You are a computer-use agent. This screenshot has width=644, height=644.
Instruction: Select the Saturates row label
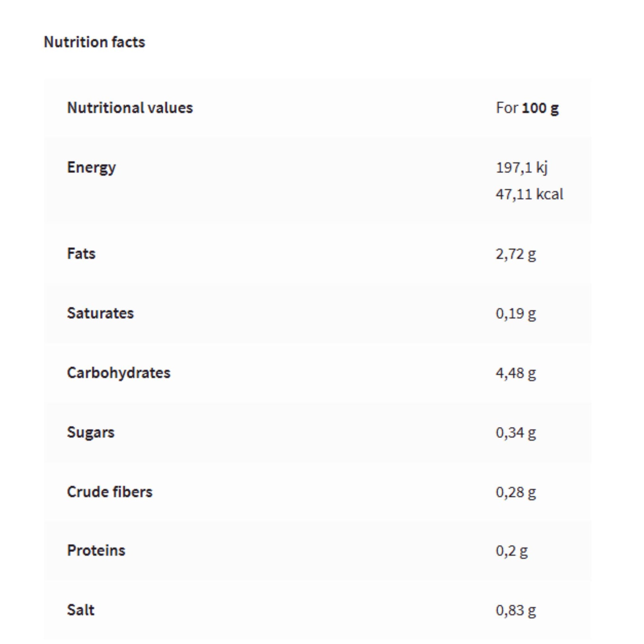[100, 313]
